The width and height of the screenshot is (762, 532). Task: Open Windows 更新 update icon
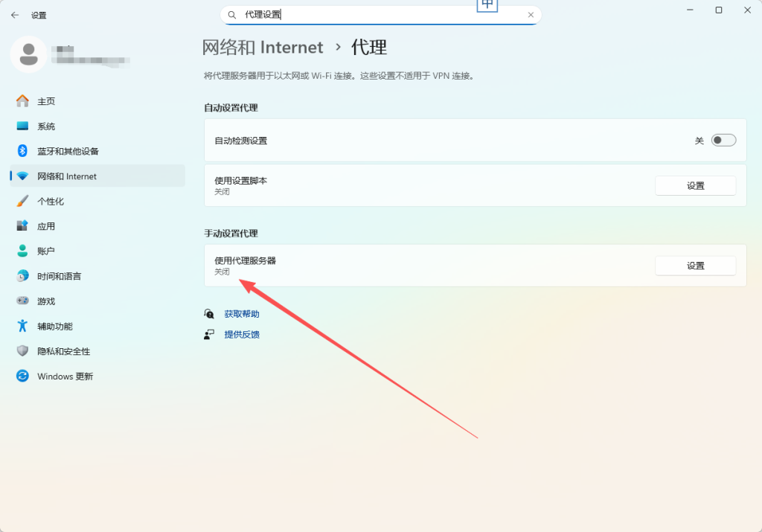(22, 376)
